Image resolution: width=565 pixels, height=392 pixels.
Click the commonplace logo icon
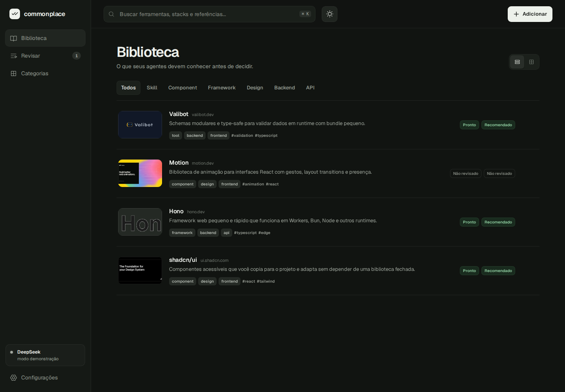tap(15, 14)
